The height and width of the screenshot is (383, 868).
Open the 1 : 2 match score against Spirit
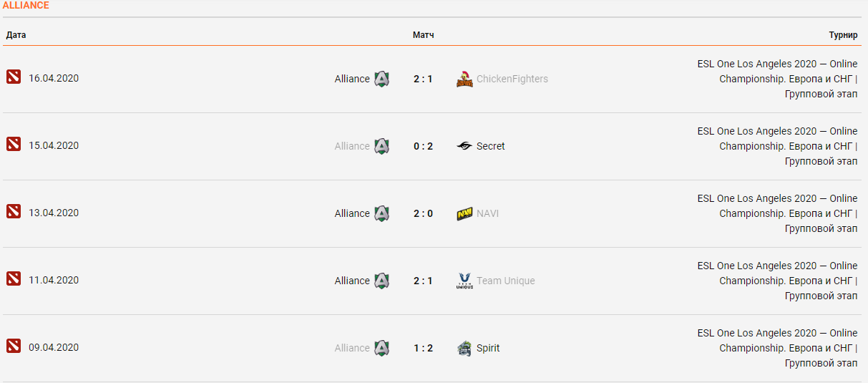423,348
